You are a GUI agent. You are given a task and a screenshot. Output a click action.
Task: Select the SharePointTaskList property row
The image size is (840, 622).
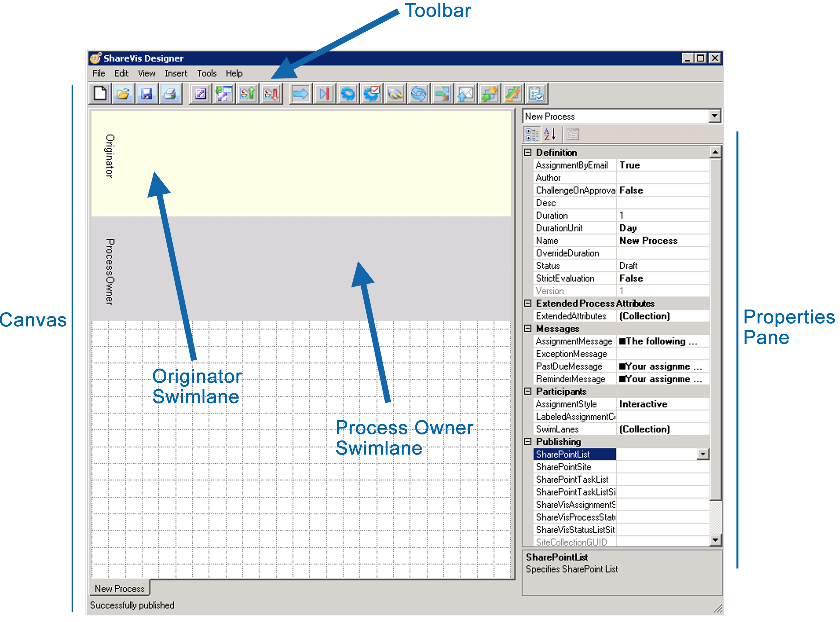point(622,479)
